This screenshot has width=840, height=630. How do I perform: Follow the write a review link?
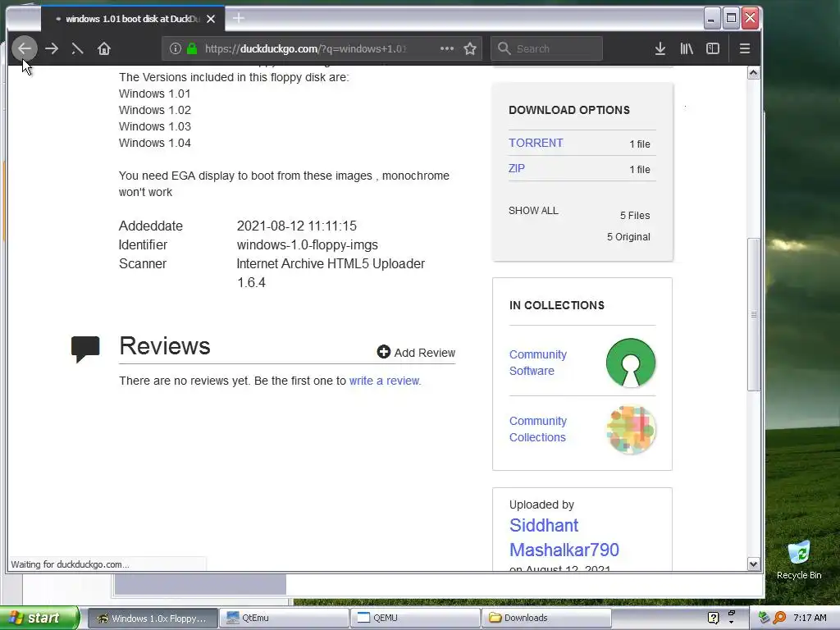384,381
